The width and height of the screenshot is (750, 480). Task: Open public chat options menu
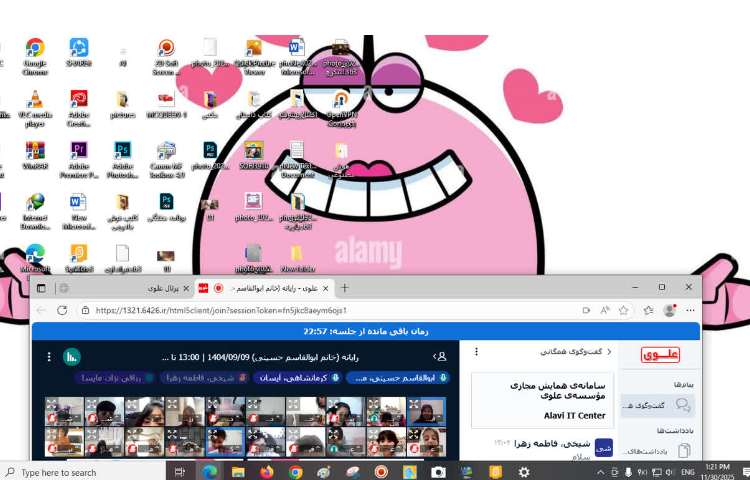[x=476, y=352]
